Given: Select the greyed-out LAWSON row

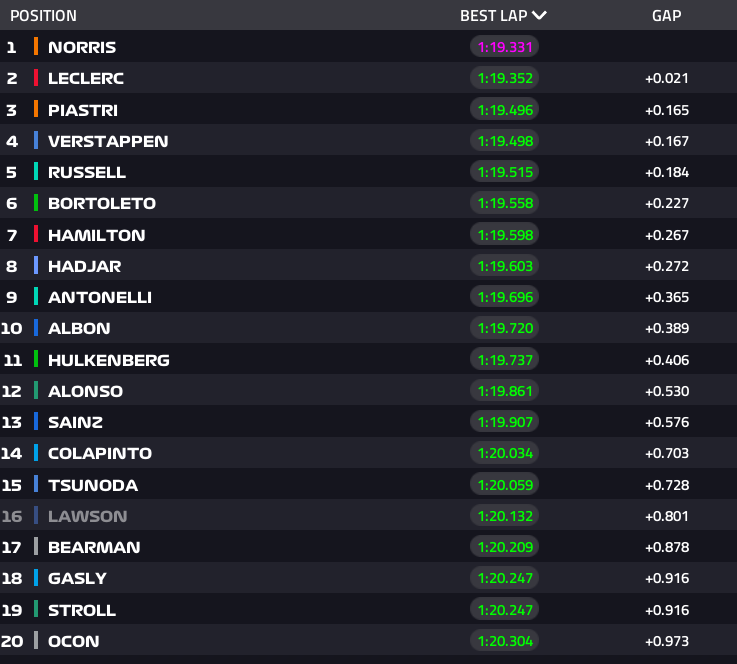Looking at the screenshot, I should tap(88, 516).
